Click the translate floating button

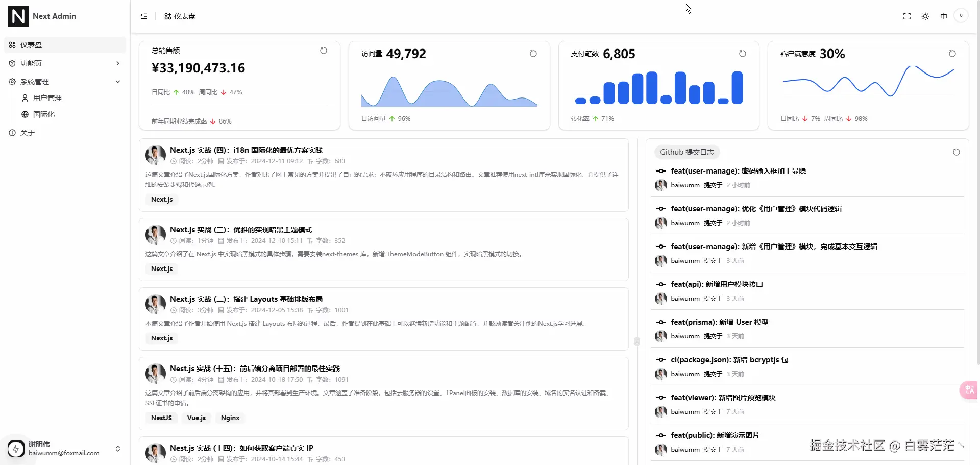969,390
